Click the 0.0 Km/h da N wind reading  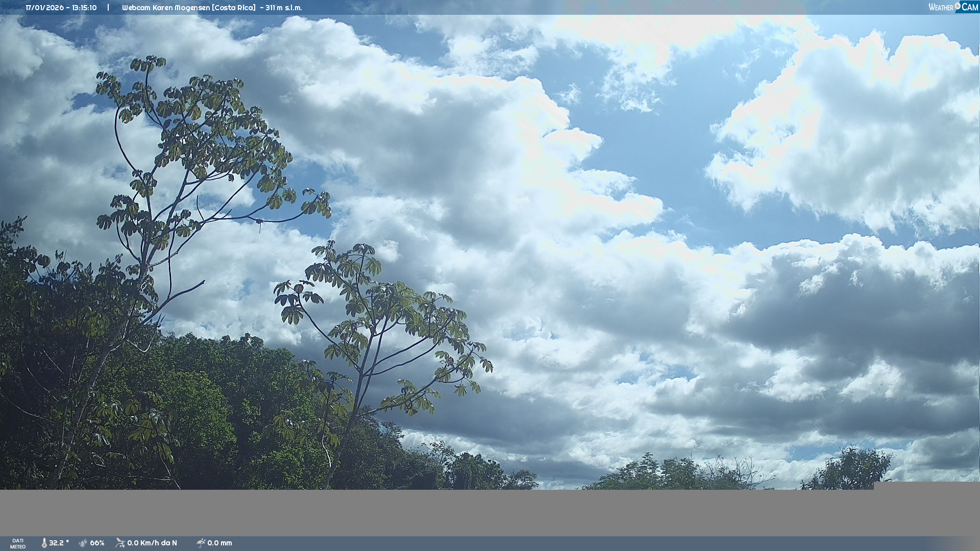pos(152,543)
